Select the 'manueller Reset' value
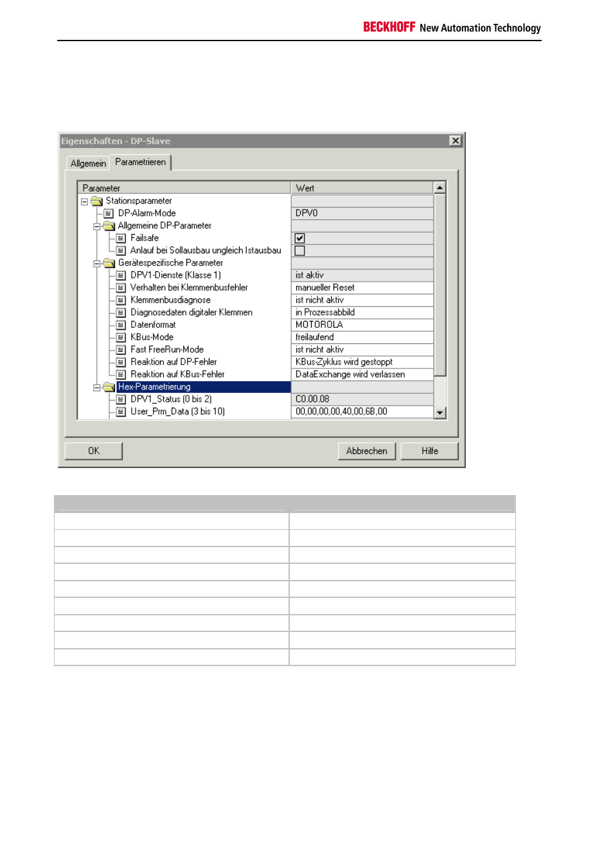613x868 pixels. tap(362, 287)
